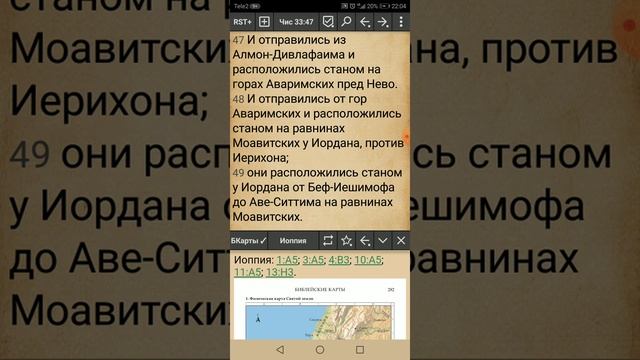Tap the biblical map thumbnail
The height and width of the screenshot is (360, 640).
[320, 309]
